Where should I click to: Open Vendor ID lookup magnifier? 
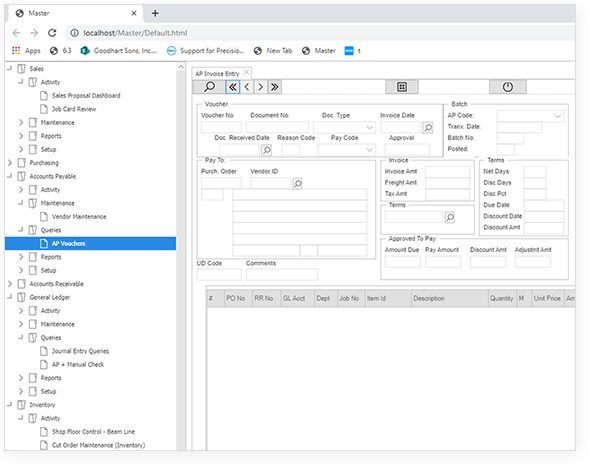(x=297, y=184)
